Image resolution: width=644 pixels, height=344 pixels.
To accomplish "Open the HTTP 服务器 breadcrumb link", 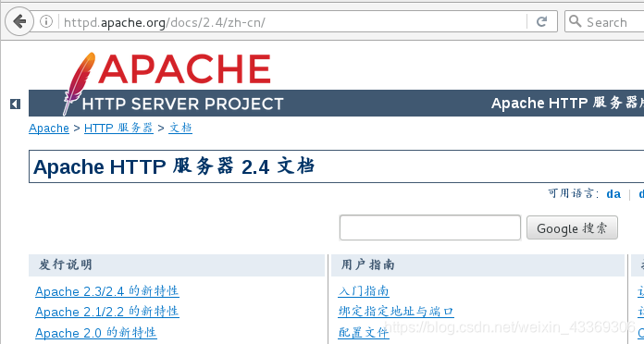I will pos(118,129).
